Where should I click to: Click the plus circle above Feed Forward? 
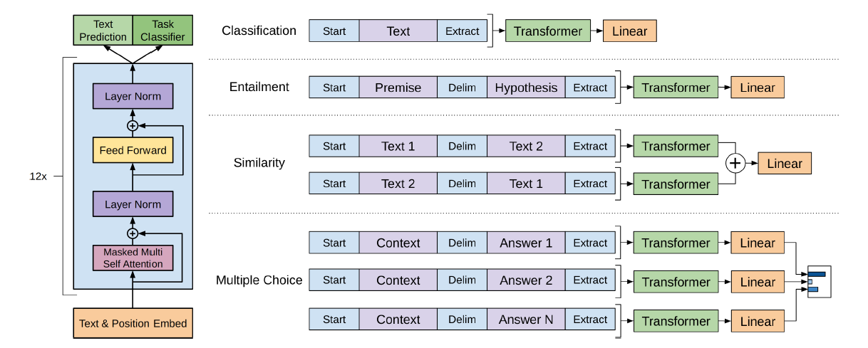[132, 125]
